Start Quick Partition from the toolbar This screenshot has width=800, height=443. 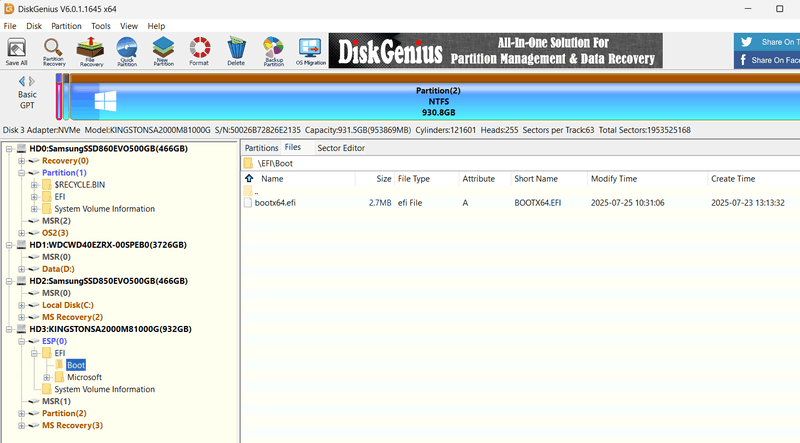127,52
